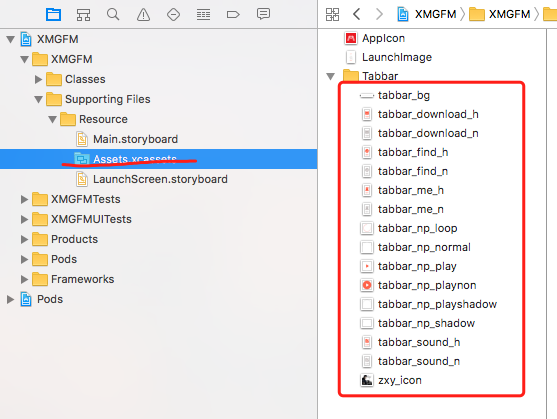Open the Test navigator diamond icon
Screen dimensions: 557x419
[173, 15]
